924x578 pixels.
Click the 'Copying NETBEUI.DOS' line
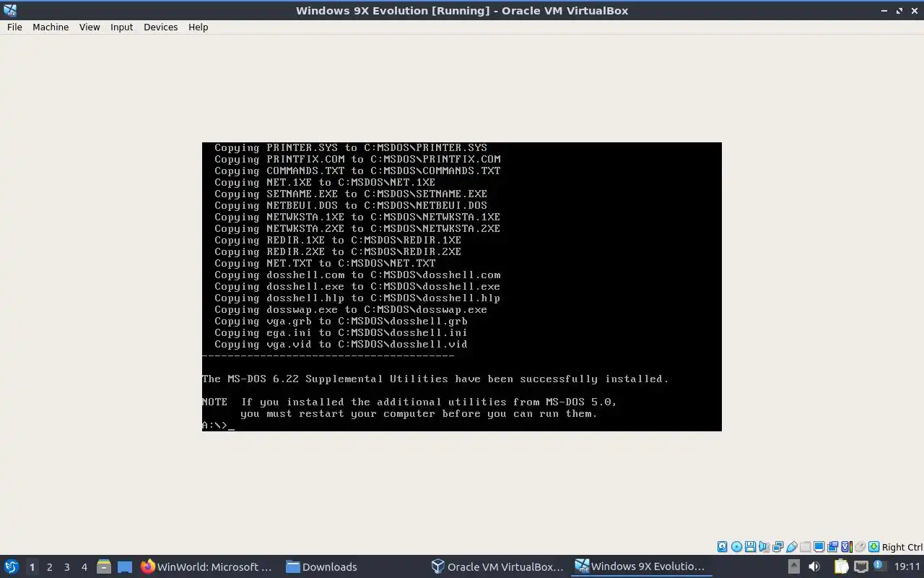tap(351, 205)
